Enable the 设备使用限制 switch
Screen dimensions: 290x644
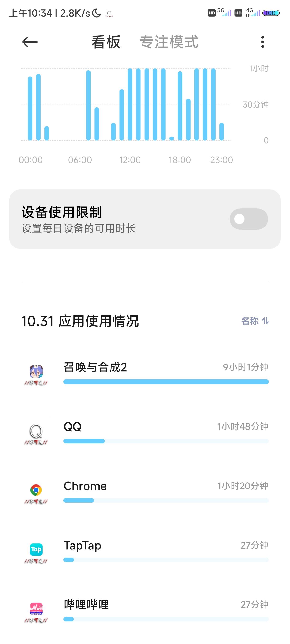pyautogui.click(x=249, y=219)
